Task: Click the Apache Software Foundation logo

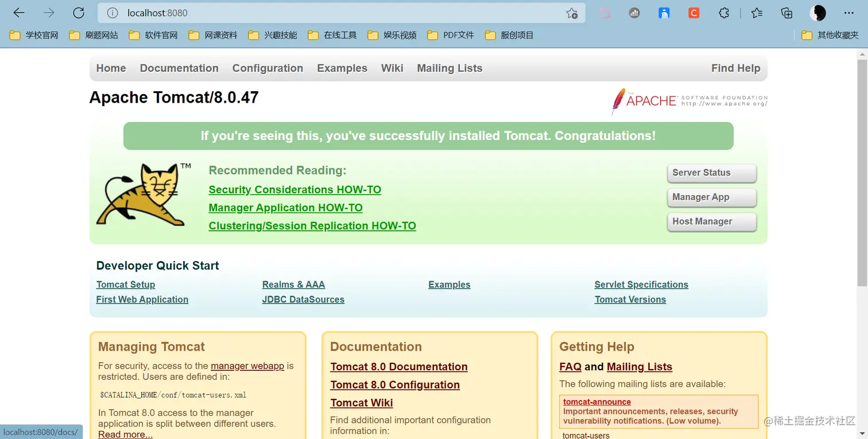Action: pos(689,101)
